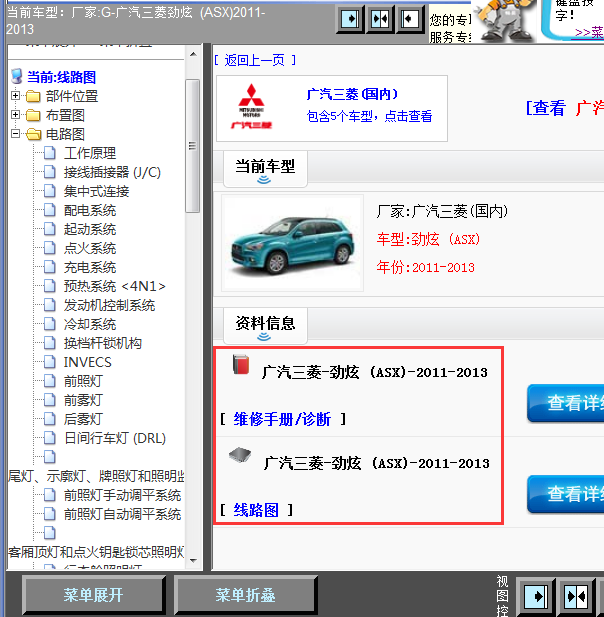Click the 返回上一页 link

click(255, 60)
